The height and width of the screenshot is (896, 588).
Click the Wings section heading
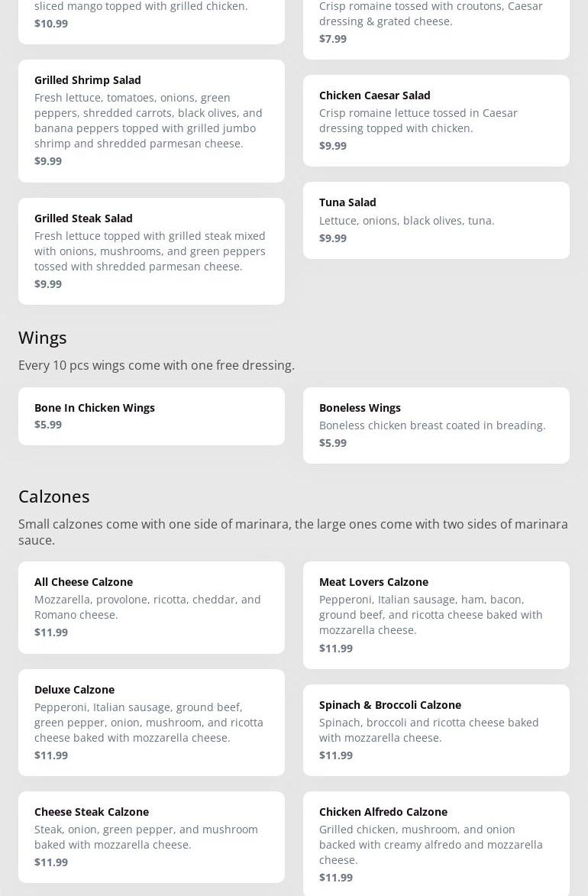click(42, 338)
